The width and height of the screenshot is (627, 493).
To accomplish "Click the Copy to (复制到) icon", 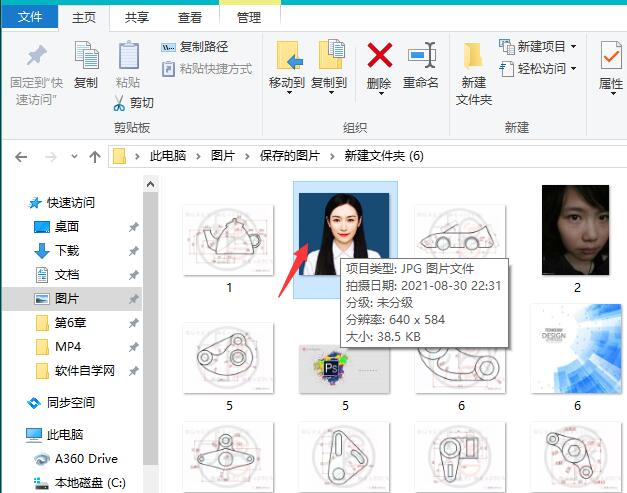I will [331, 54].
